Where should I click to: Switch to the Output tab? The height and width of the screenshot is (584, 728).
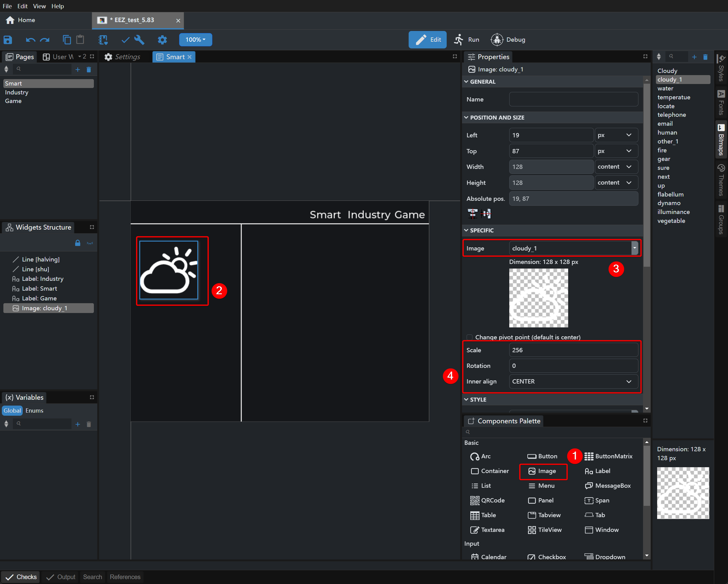click(61, 577)
